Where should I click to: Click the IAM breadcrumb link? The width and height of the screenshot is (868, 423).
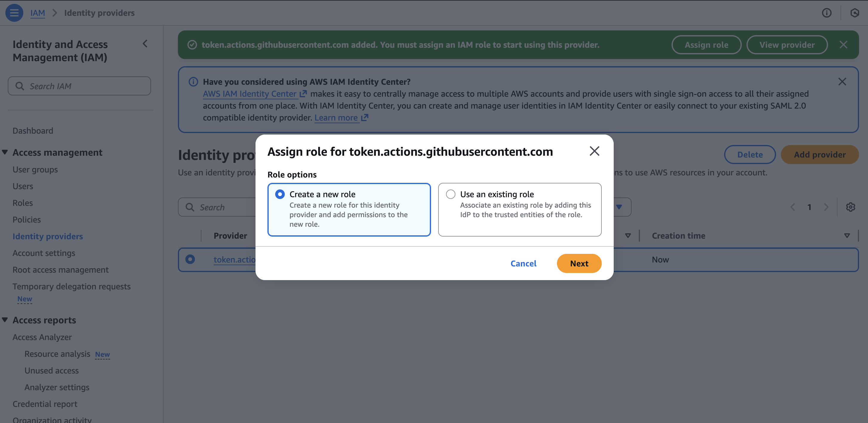click(x=37, y=13)
